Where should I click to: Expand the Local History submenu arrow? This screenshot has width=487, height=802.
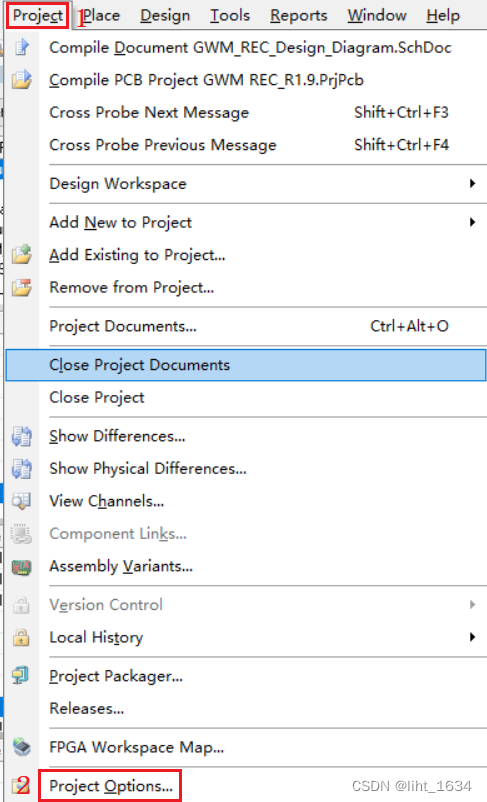(472, 637)
